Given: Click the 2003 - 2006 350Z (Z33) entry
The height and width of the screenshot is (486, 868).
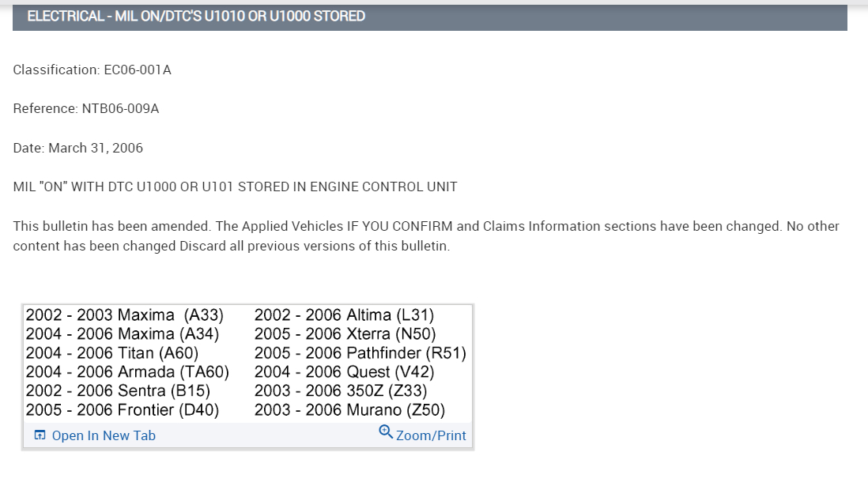Looking at the screenshot, I should [341, 391].
